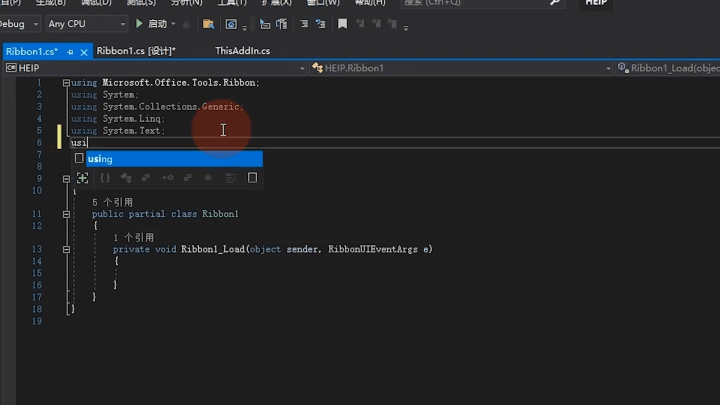Click the comment out selected lines icon
The image size is (720, 405).
point(264,24)
